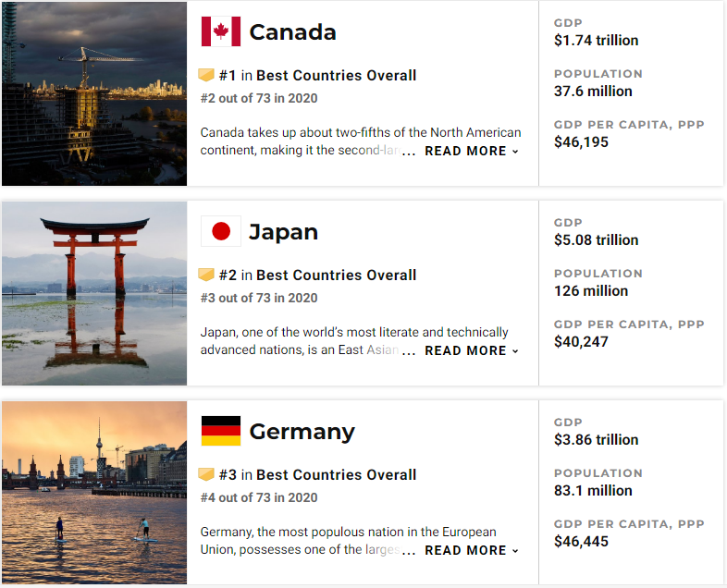Click the ranking badge icon next to Germany's #3
Screen dimensions: 727x588
click(207, 475)
